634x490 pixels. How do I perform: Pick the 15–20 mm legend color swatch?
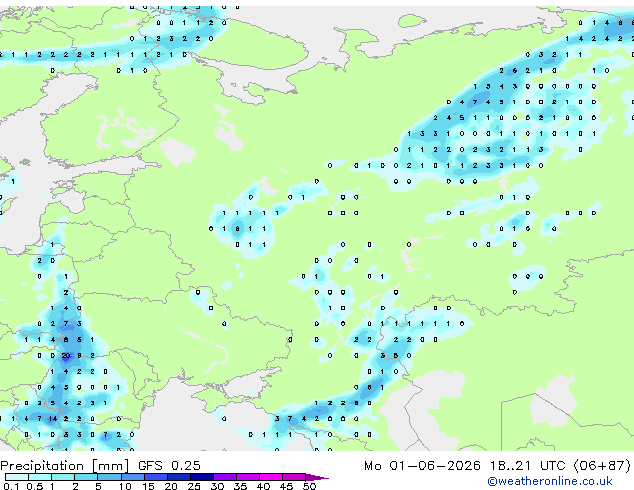155,477
